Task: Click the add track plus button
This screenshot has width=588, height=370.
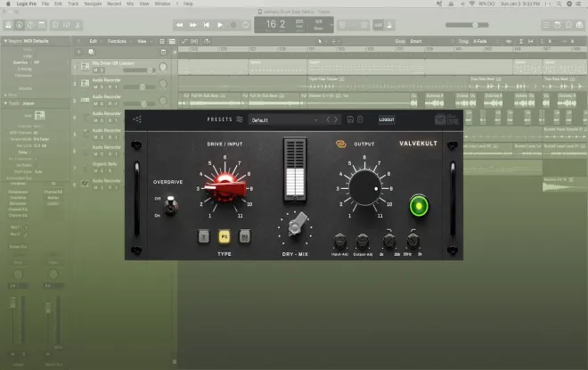Action: point(78,52)
